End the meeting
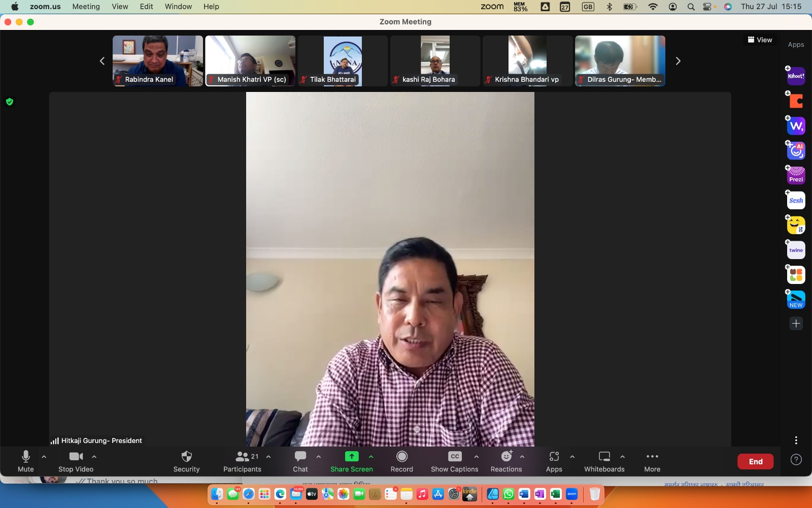 coord(755,461)
